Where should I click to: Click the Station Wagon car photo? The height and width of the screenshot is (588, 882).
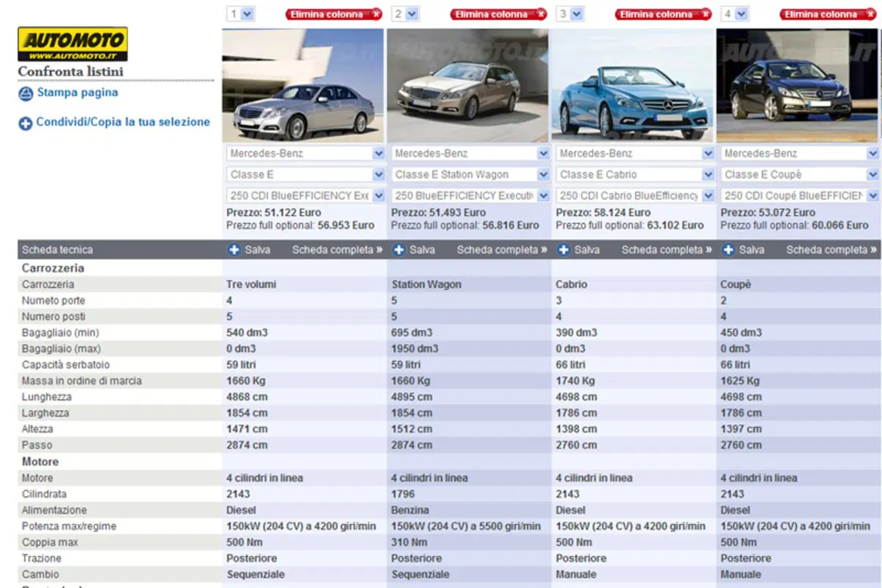467,85
